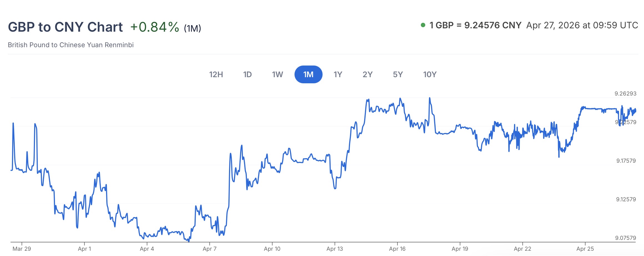Select the 2Y time range

(368, 74)
